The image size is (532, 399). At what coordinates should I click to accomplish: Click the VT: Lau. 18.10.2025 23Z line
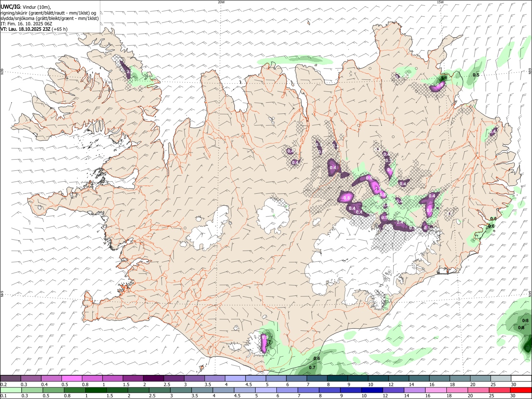tap(34, 29)
